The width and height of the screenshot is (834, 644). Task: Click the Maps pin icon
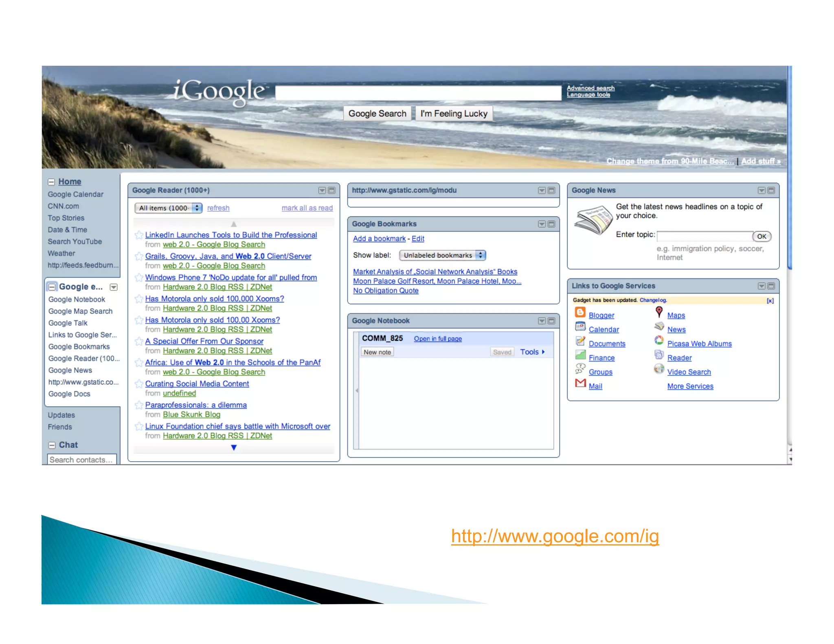[659, 312]
